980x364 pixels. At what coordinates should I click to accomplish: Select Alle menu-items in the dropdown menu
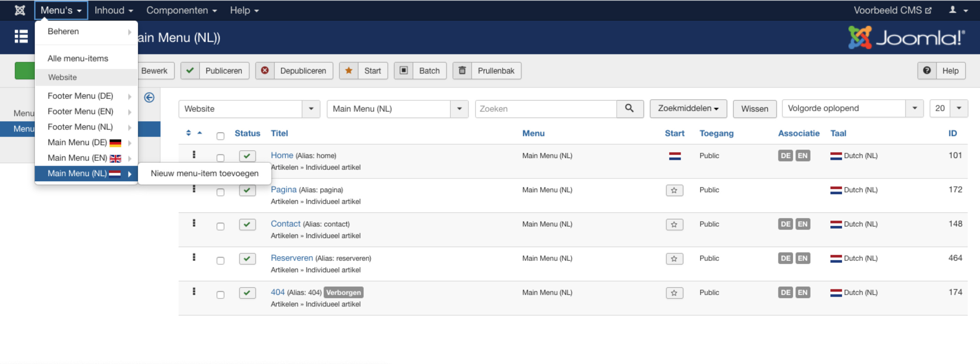(x=78, y=58)
